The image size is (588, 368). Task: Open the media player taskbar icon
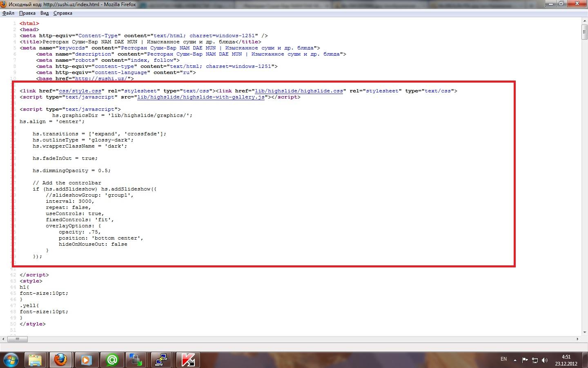point(86,360)
